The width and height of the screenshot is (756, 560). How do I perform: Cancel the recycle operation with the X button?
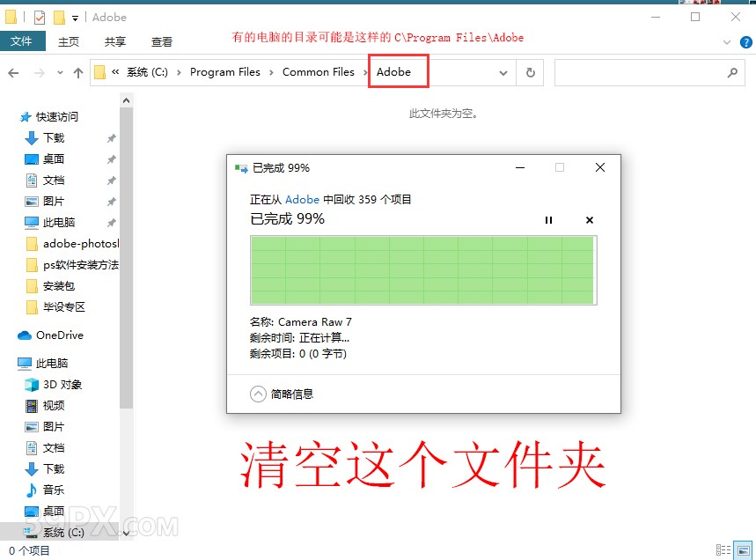589,220
